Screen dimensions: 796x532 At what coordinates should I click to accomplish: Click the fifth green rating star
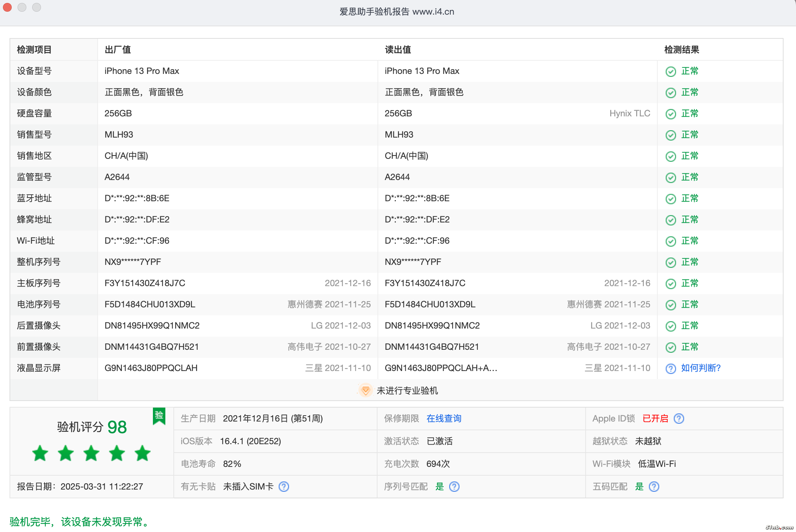pos(142,453)
